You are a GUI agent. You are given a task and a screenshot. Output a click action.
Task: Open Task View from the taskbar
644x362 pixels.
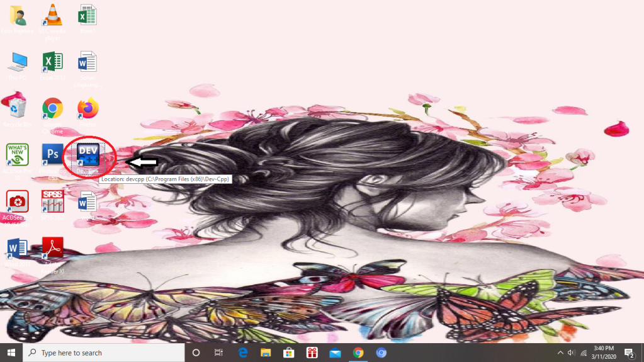(218, 353)
